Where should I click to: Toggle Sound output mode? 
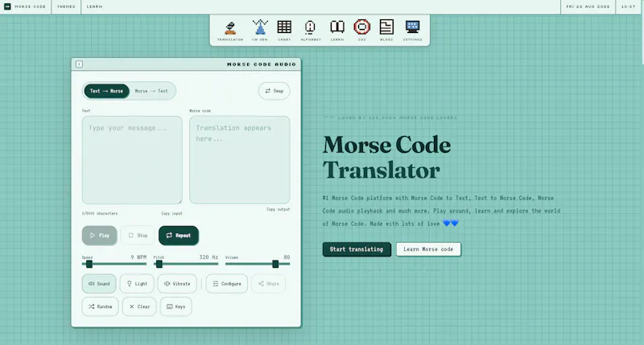(x=99, y=284)
